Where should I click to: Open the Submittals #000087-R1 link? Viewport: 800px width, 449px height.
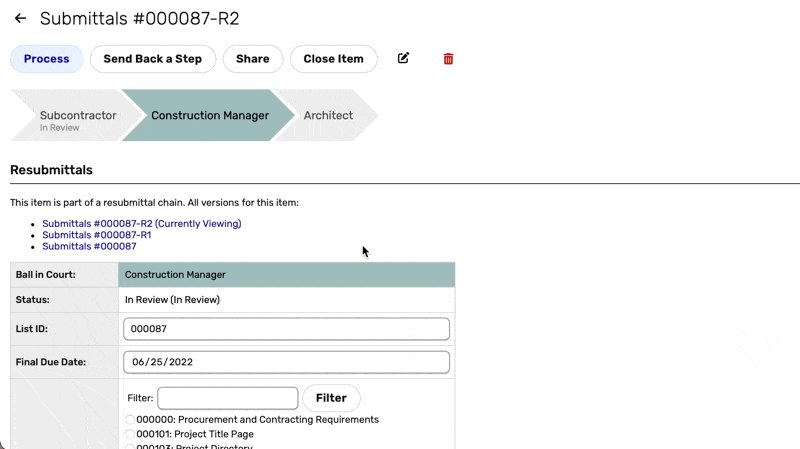pos(96,235)
